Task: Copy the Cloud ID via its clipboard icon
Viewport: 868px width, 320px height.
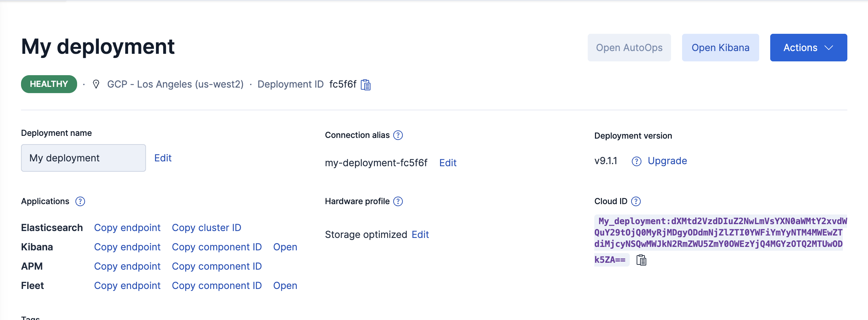Action: point(641,260)
